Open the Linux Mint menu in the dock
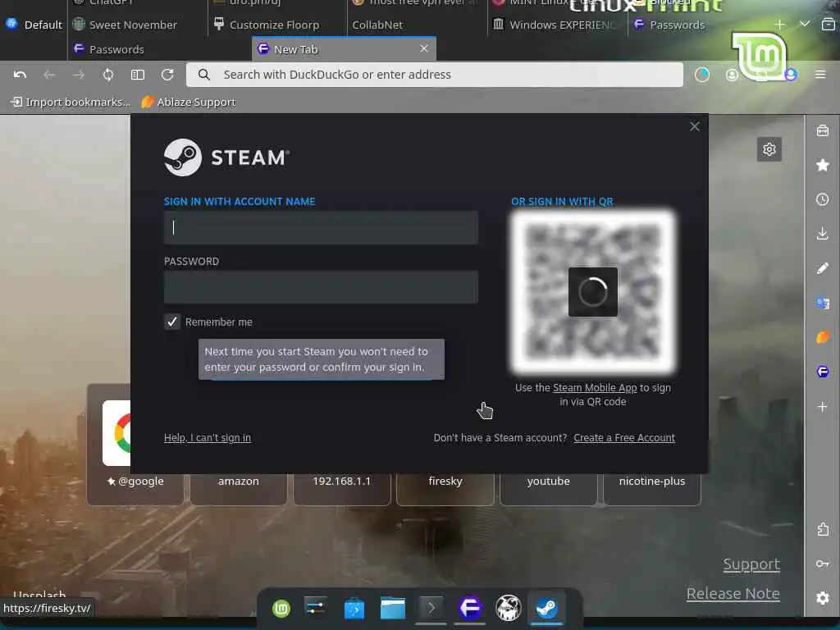 (x=281, y=608)
